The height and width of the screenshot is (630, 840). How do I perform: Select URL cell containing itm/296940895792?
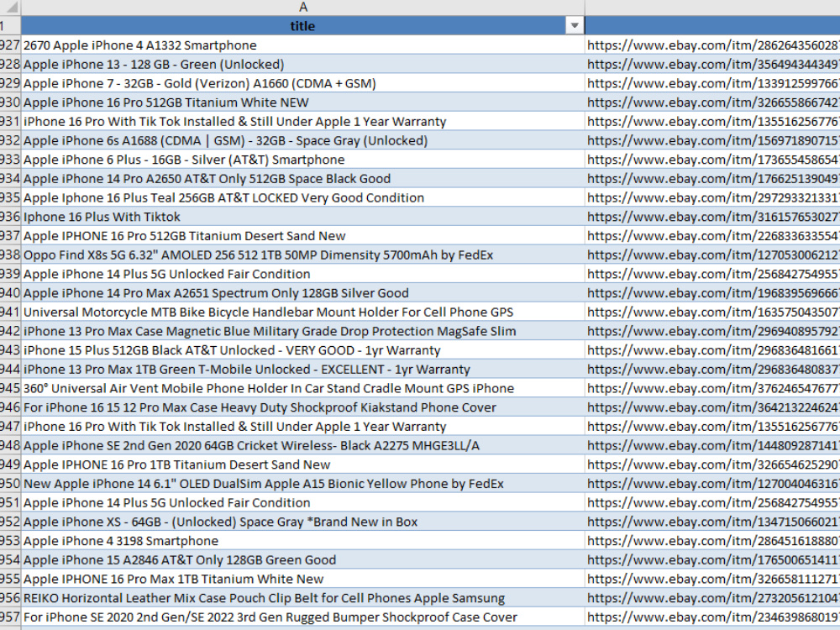[712, 331]
